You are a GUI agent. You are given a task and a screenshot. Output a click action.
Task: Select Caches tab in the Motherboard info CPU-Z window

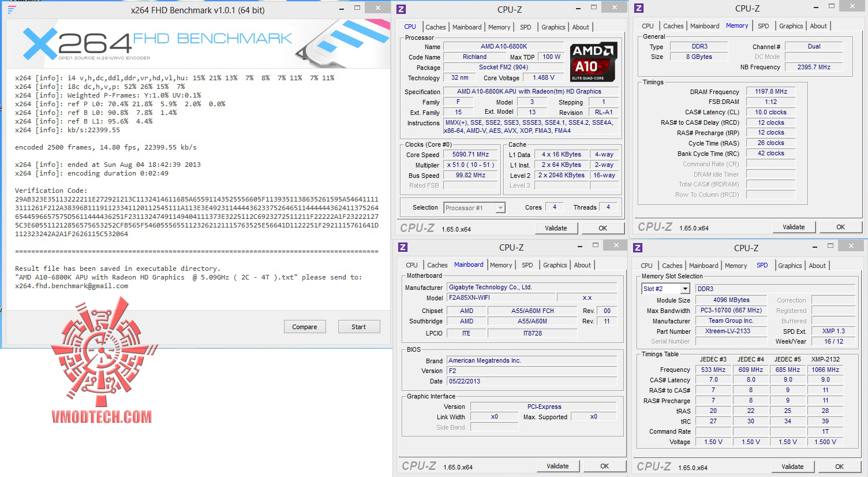coord(437,265)
